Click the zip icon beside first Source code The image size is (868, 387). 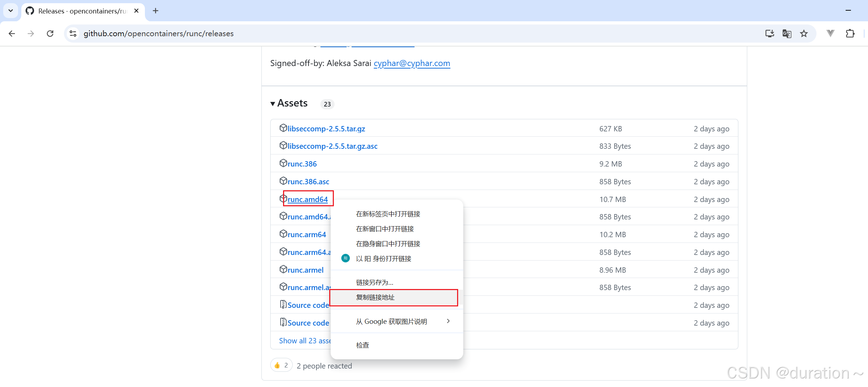(x=283, y=304)
